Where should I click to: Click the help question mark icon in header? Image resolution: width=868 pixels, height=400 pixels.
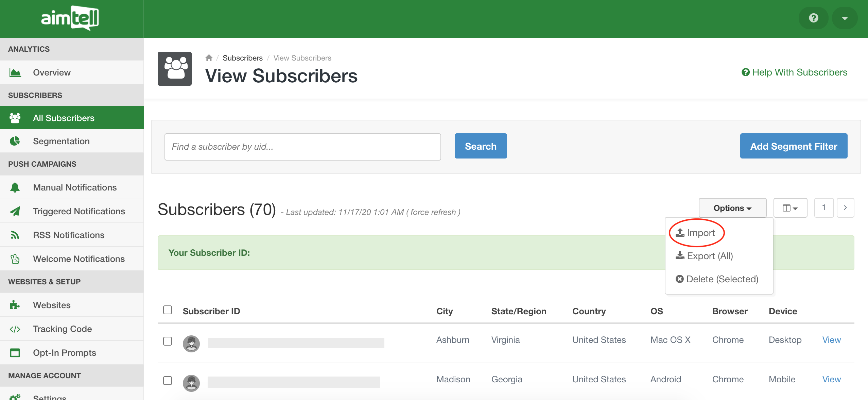click(x=813, y=18)
